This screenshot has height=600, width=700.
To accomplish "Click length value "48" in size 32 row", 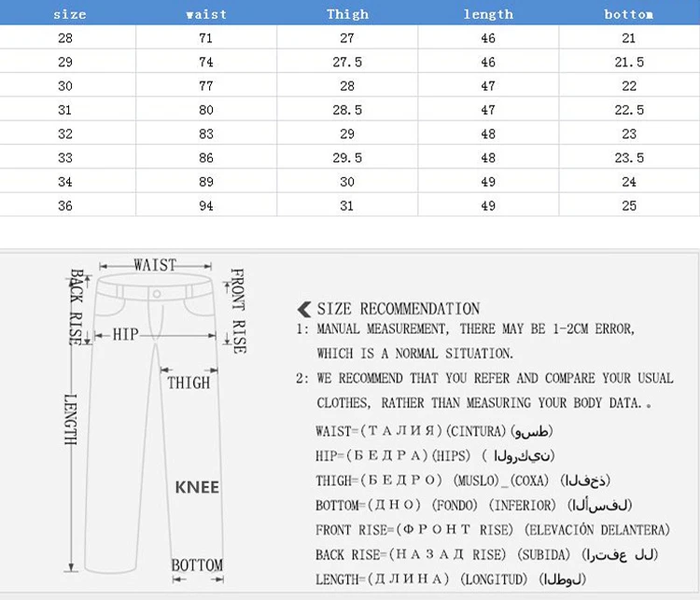I will coord(488,134).
